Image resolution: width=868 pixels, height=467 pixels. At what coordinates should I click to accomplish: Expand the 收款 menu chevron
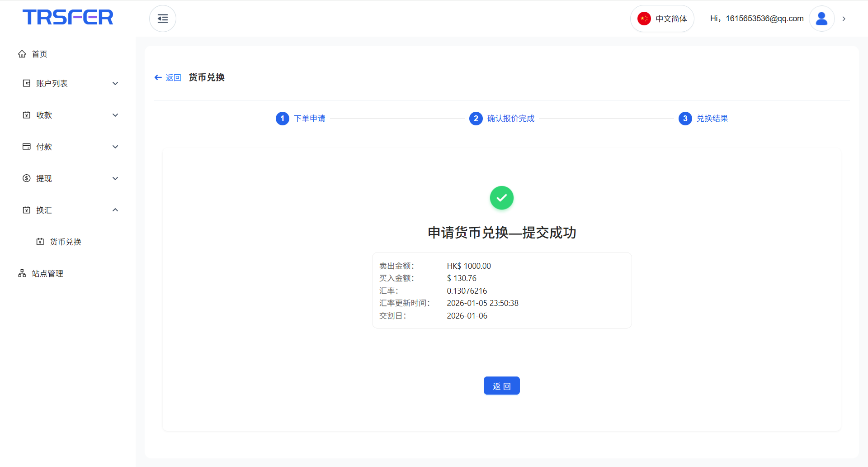(115, 115)
